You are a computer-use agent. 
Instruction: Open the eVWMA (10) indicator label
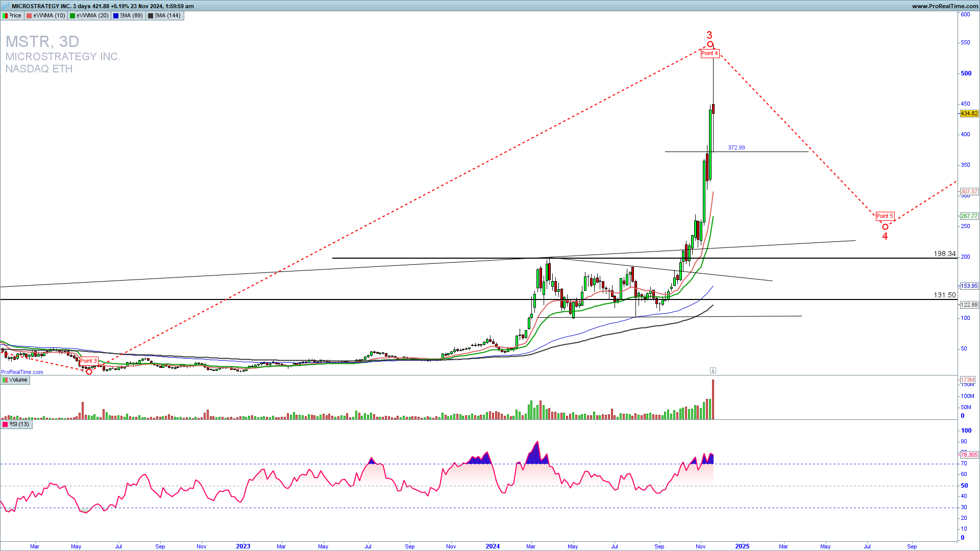click(46, 16)
